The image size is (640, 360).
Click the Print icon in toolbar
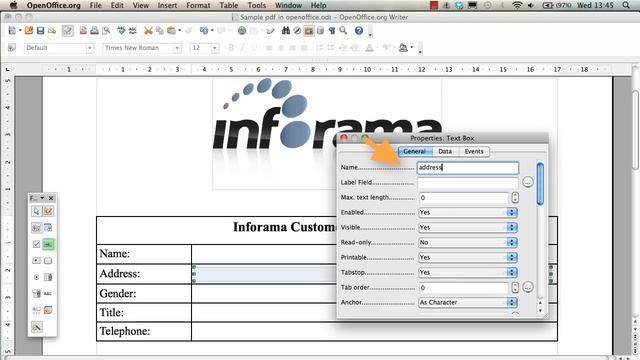[x=94, y=31]
